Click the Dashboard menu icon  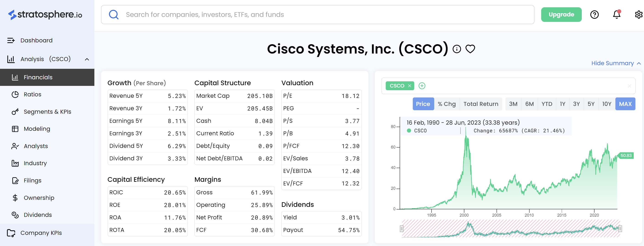coord(11,40)
